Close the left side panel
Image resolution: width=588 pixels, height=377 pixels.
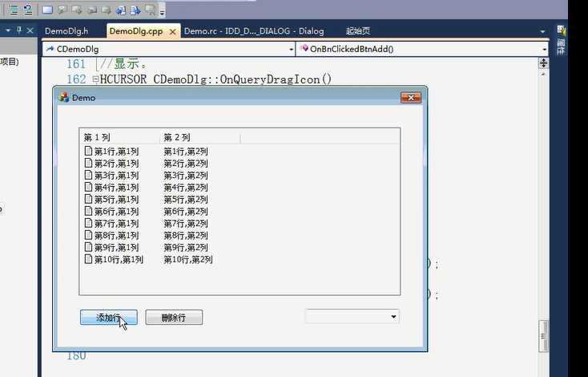coord(30,30)
